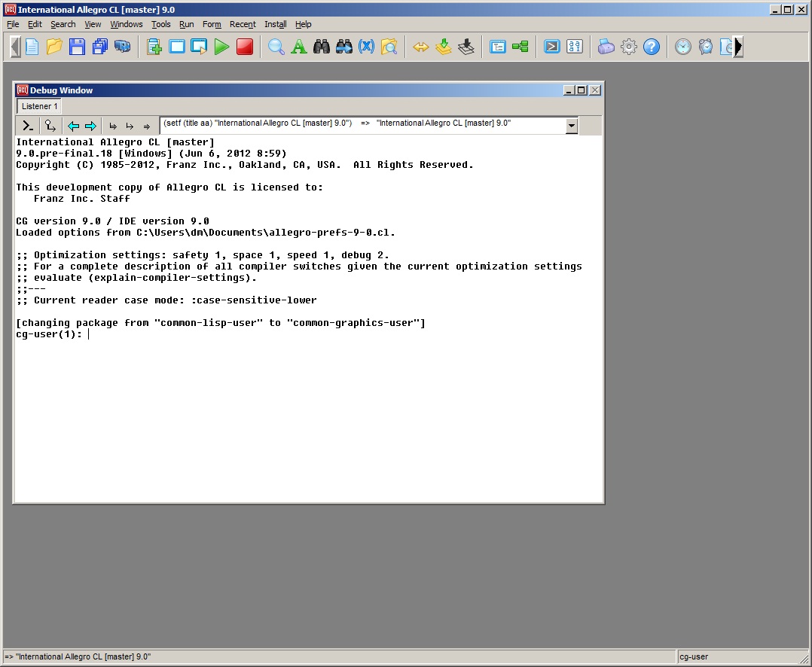Click the green class tree graph icon
This screenshot has width=812, height=667.
pyautogui.click(x=520, y=47)
